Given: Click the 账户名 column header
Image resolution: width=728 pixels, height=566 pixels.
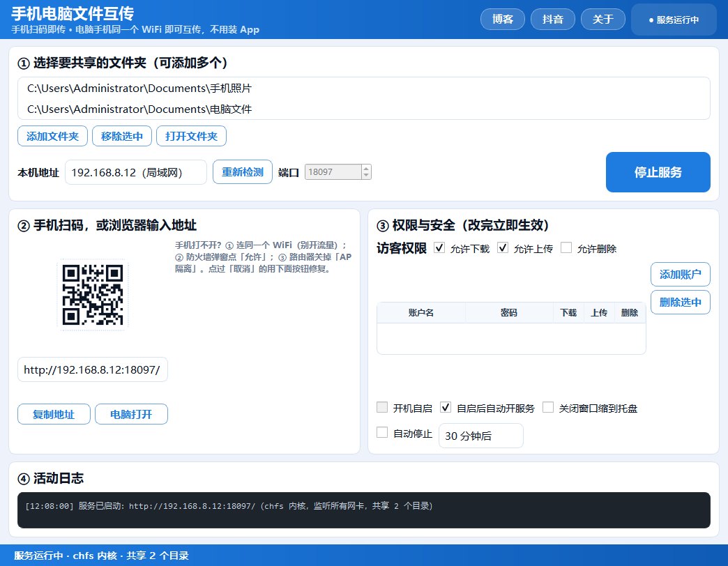Looking at the screenshot, I should [x=421, y=313].
